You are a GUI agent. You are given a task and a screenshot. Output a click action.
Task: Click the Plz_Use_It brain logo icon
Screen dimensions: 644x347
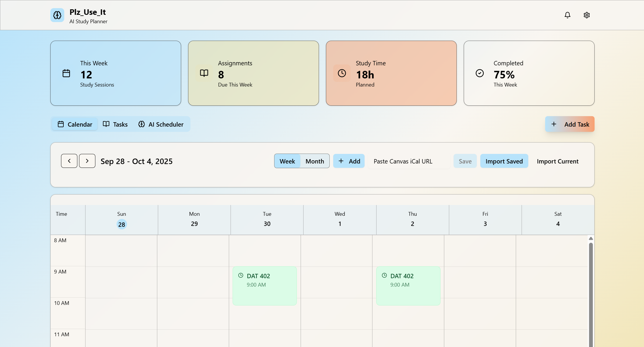click(x=57, y=15)
